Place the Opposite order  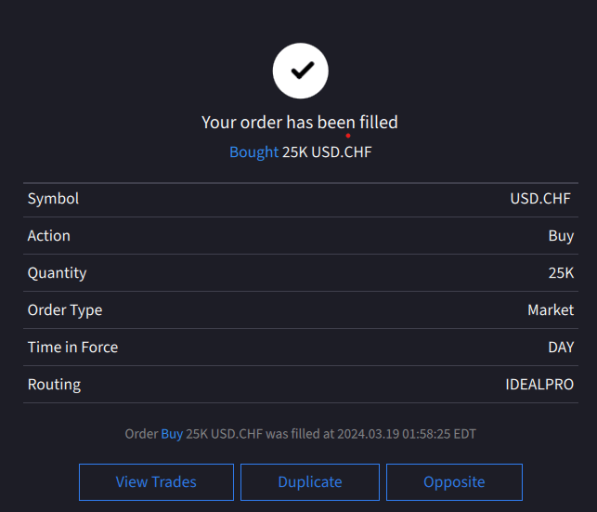point(454,482)
